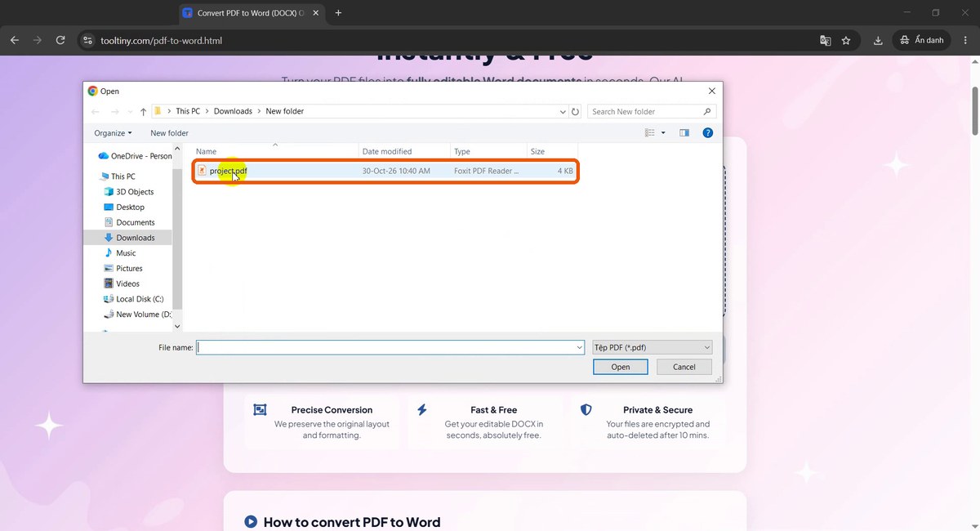The height and width of the screenshot is (531, 980).
Task: Bookmark this page with star icon
Action: 846,40
